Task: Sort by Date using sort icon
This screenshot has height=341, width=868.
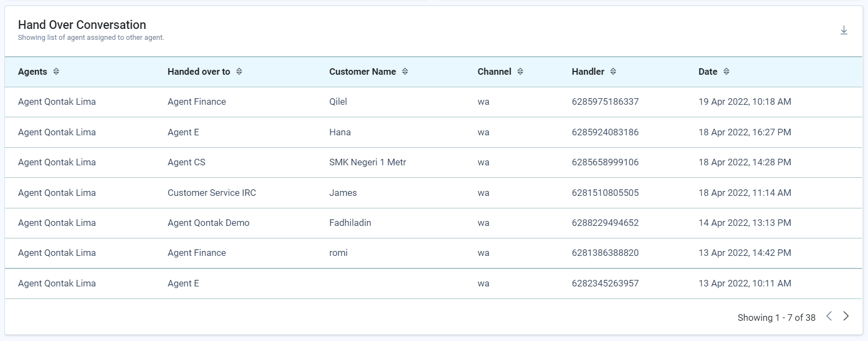Action: [726, 71]
